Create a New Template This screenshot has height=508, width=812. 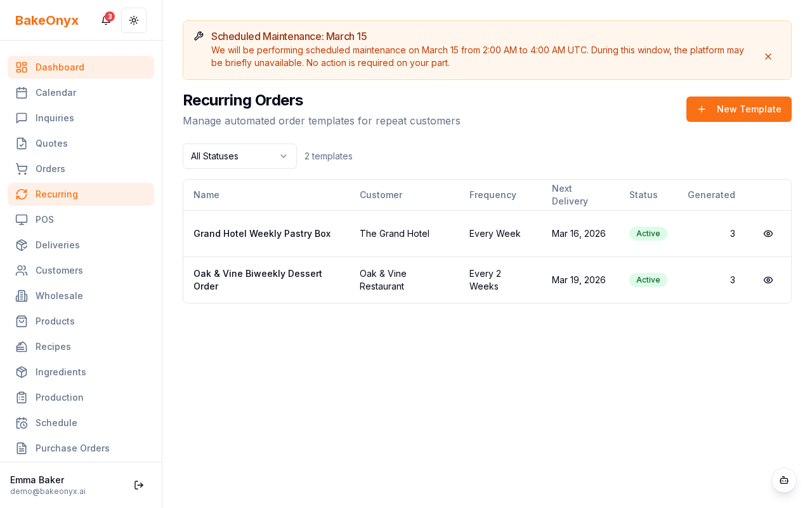738,109
